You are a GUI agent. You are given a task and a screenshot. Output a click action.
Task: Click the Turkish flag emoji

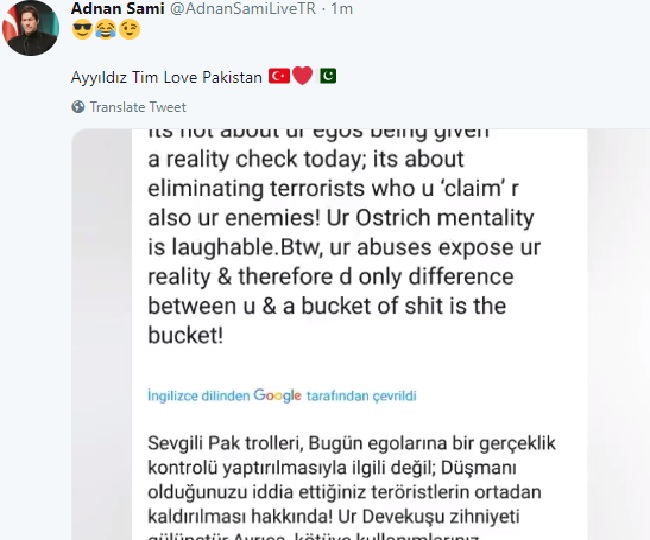tap(279, 77)
